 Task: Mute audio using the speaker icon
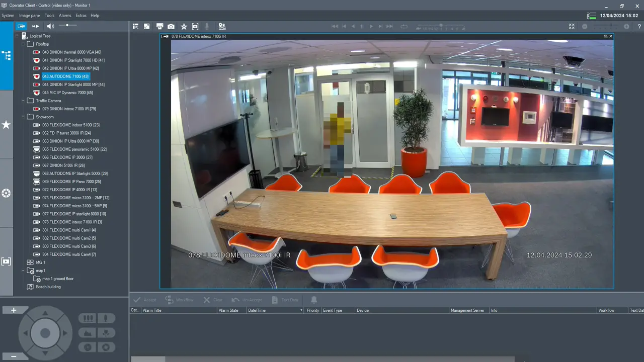[50, 26]
